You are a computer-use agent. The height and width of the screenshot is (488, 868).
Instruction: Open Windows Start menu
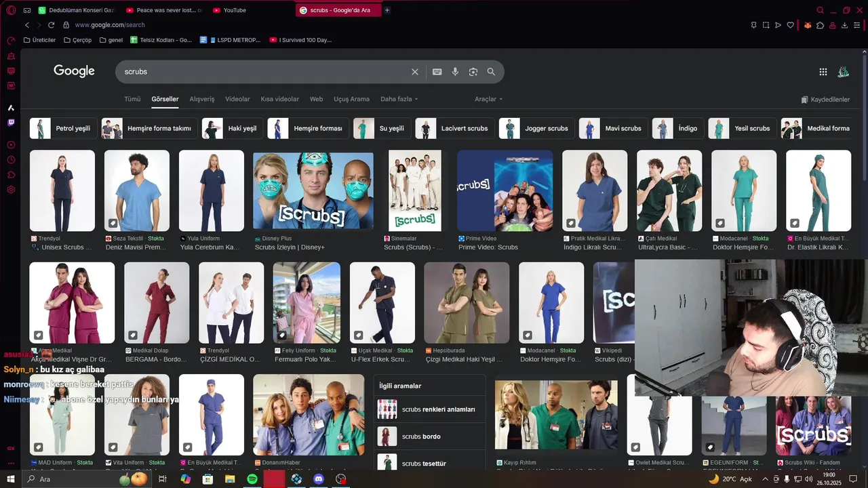11,479
